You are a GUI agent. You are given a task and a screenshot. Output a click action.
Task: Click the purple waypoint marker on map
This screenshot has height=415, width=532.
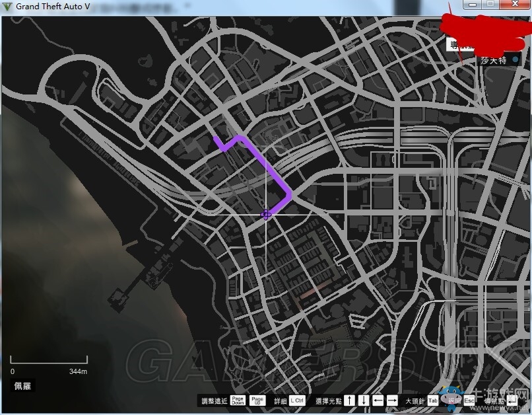(266, 214)
